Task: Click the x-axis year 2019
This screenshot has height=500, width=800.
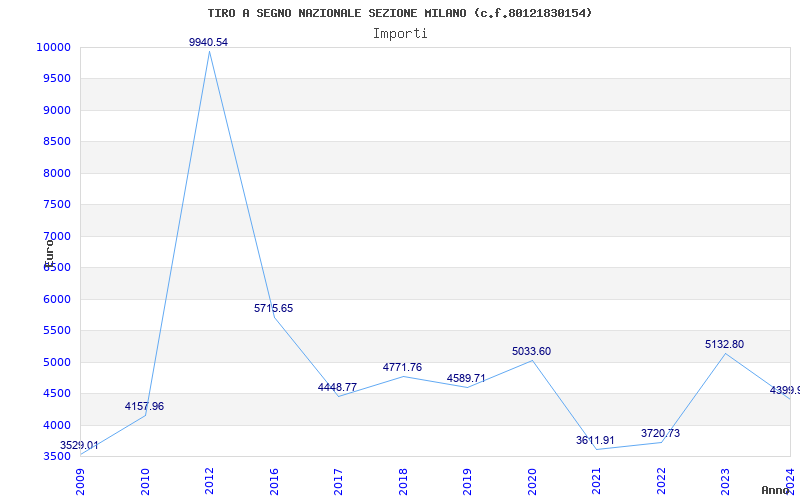Action: click(x=467, y=482)
